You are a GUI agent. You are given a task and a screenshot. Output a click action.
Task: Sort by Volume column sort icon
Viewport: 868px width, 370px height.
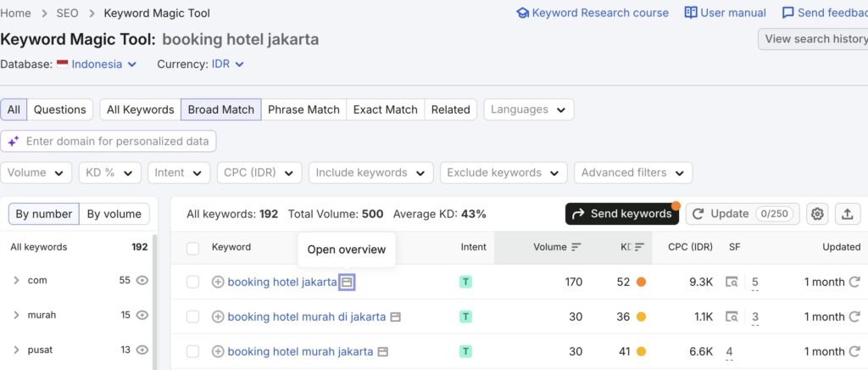coord(576,247)
